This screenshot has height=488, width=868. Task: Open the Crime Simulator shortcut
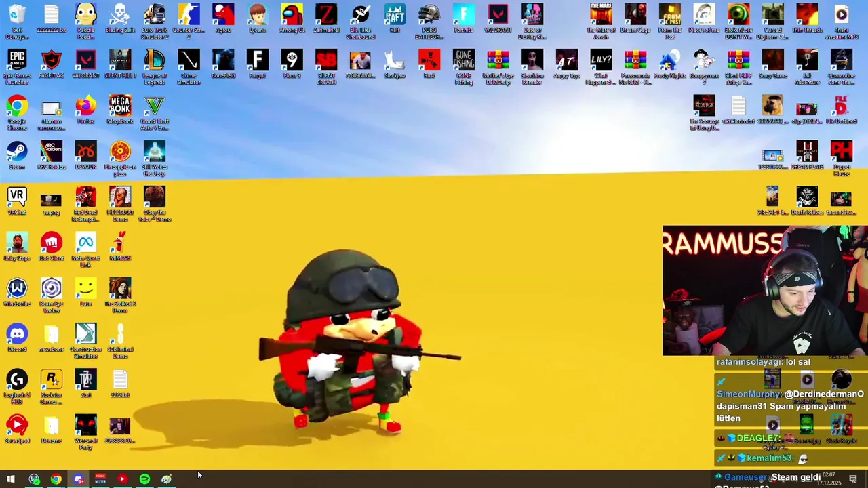point(189,66)
